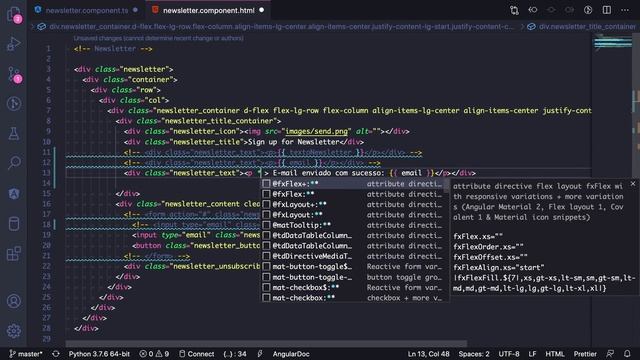640x360 pixels.
Task: Click the Open Changes compare icon
Action: (x=514, y=10)
